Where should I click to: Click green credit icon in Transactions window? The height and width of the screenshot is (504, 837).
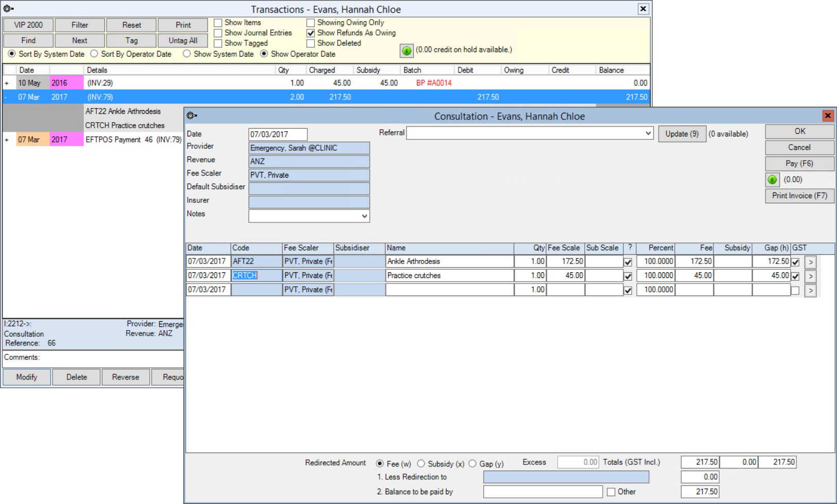406,50
